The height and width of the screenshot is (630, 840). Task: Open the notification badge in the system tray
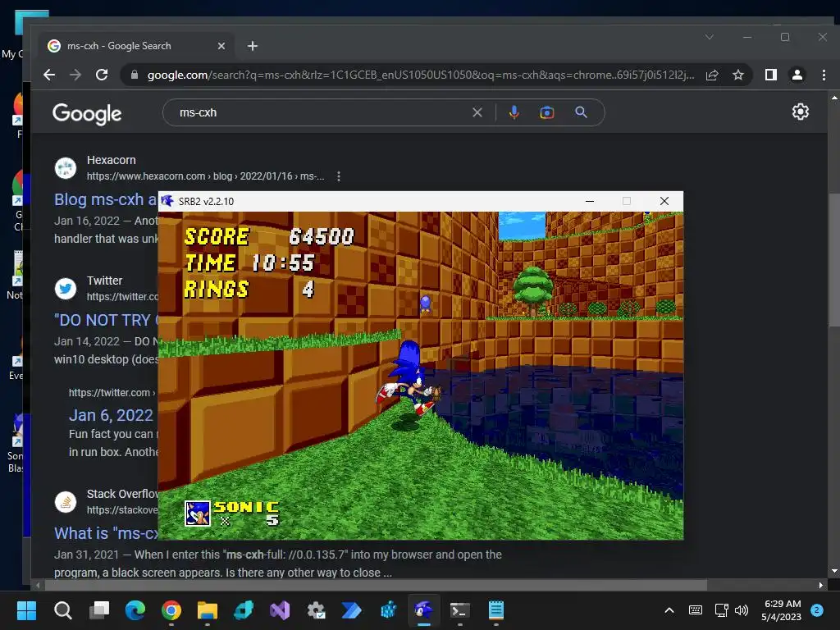click(817, 609)
